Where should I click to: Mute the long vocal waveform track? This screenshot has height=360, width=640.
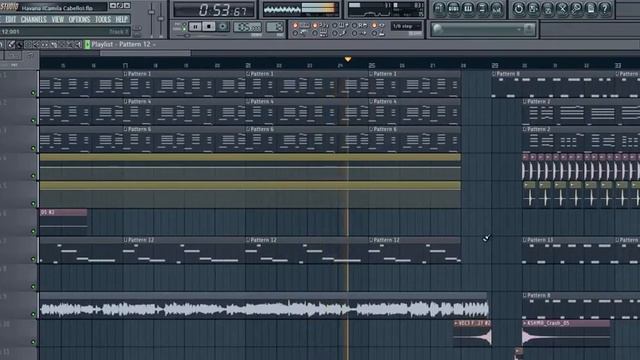33,314
